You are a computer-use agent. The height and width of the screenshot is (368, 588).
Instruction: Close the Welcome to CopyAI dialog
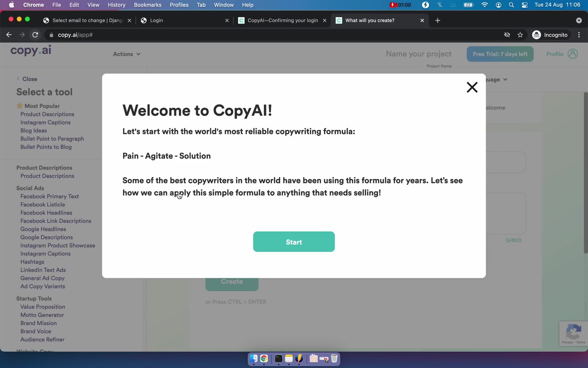click(x=472, y=87)
